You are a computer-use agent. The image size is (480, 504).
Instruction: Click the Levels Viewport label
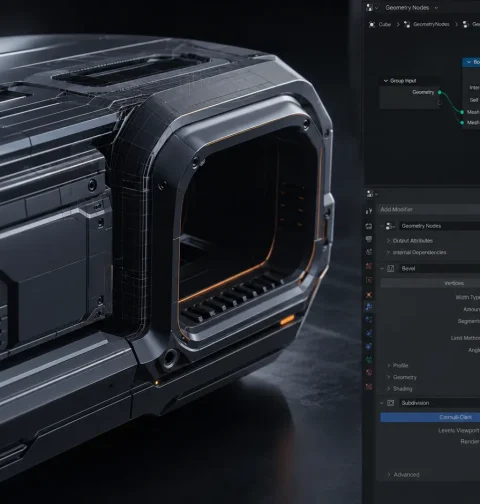pyautogui.click(x=459, y=431)
